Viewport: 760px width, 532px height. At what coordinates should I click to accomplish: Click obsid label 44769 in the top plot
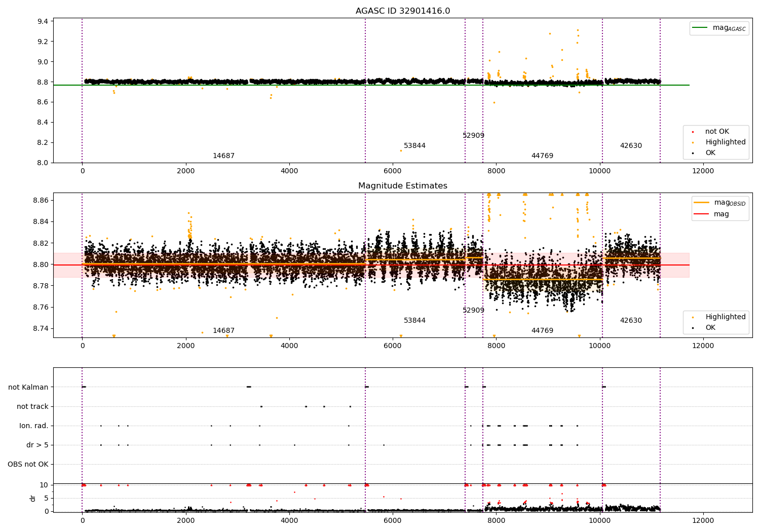tap(542, 156)
